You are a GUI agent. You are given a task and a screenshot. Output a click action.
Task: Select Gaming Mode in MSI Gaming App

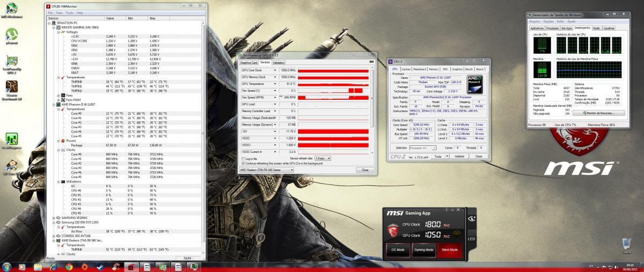pyautogui.click(x=423, y=249)
